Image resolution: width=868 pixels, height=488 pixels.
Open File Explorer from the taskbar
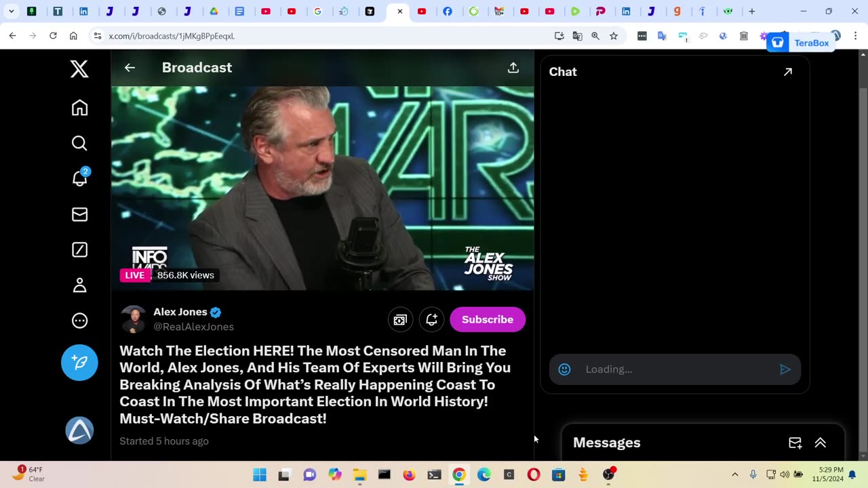tap(359, 475)
